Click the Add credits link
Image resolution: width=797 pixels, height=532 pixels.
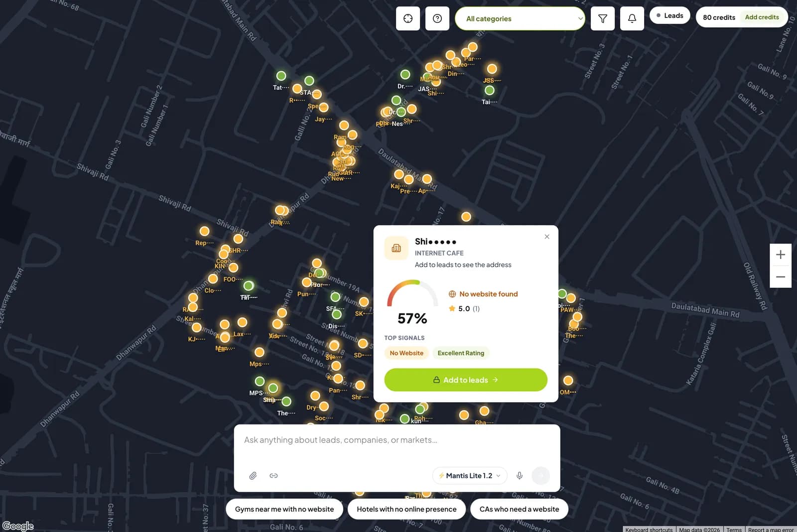[762, 17]
